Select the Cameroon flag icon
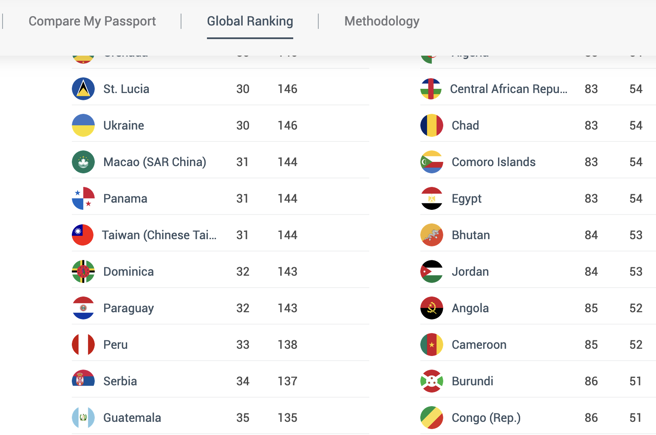 [x=431, y=345]
